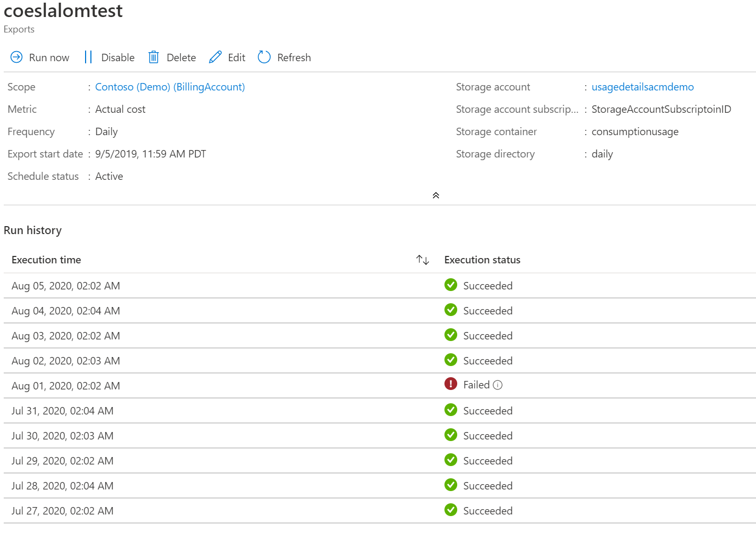756x548 pixels.
Task: Click the red Failed error icon for Aug 01
Action: [450, 384]
